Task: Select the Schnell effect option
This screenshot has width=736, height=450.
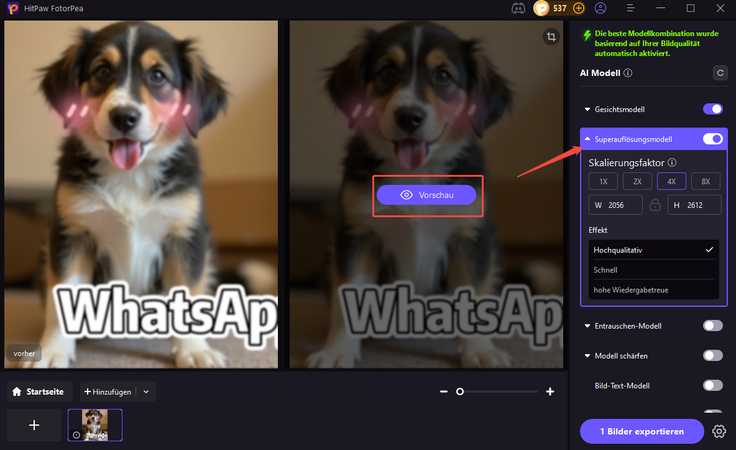Action: point(653,270)
